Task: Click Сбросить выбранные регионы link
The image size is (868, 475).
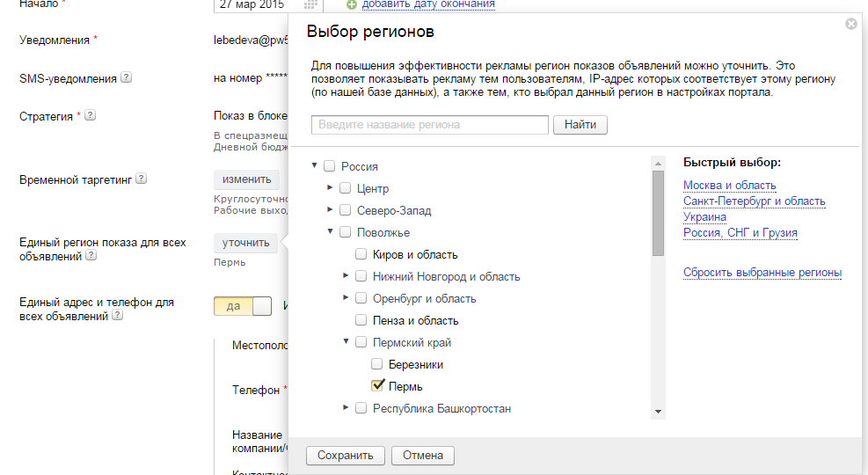Action: tap(762, 273)
